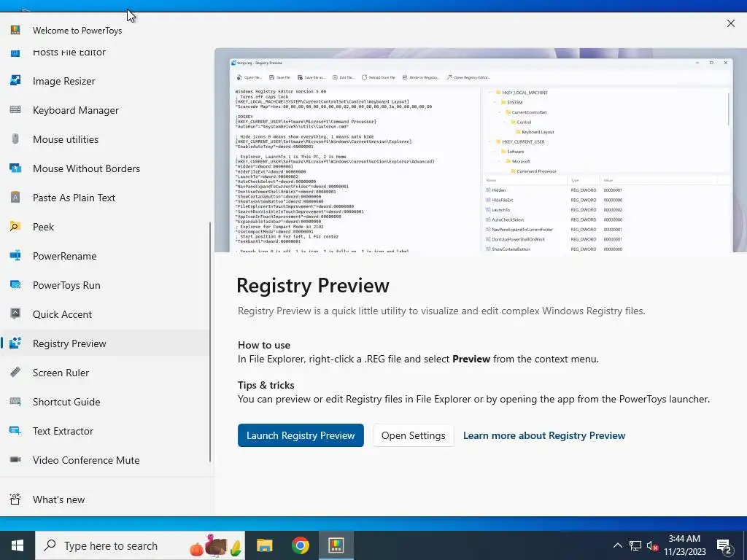
Task: Select Quick Accent in sidebar
Action: (x=105, y=314)
